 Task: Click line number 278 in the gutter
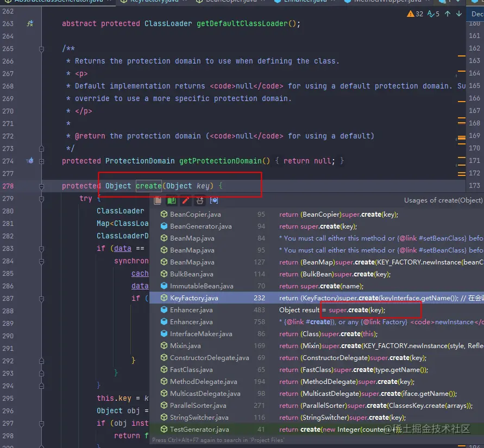[8, 186]
